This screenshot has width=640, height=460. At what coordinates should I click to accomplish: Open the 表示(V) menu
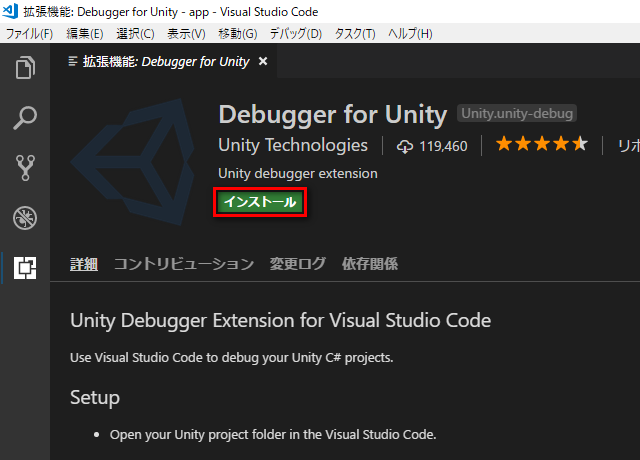[186, 33]
